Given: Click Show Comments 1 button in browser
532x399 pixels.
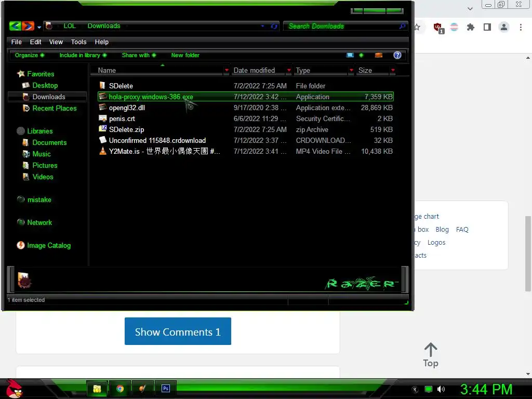Looking at the screenshot, I should click(178, 331).
